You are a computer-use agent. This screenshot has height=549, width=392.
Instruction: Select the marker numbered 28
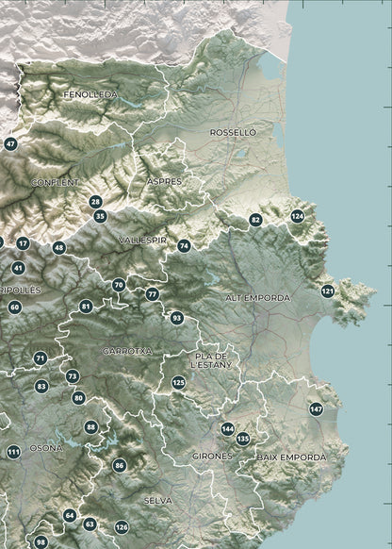[x=95, y=202]
